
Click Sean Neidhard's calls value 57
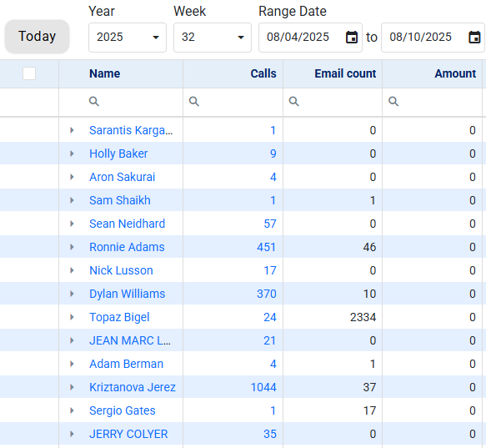[x=270, y=224]
